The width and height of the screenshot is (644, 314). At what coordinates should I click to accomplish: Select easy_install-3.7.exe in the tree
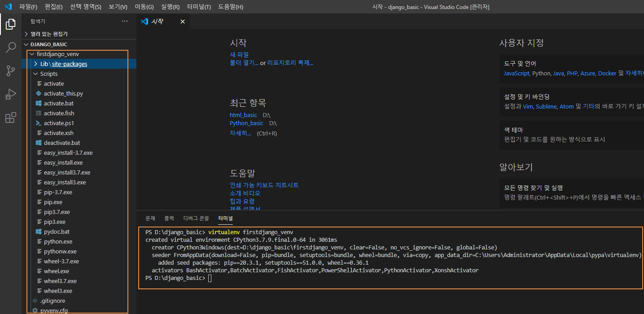68,153
